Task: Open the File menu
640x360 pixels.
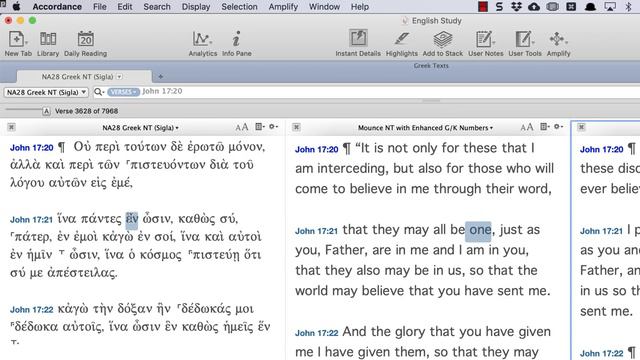Action: click(x=99, y=7)
